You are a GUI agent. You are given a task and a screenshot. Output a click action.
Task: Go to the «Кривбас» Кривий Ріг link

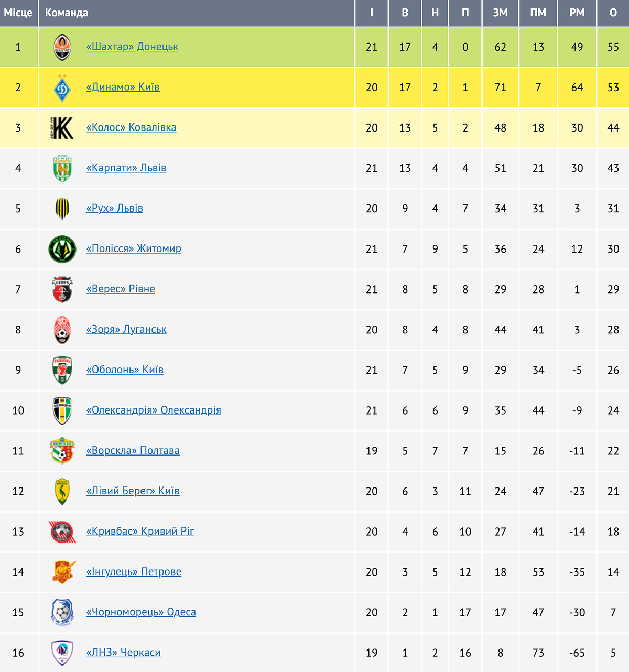pos(140,532)
